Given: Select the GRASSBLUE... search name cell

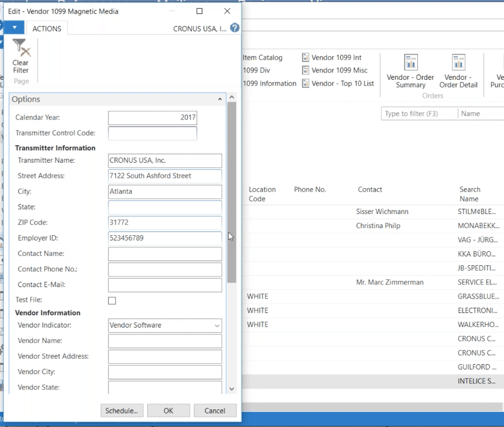Looking at the screenshot, I should tap(478, 296).
